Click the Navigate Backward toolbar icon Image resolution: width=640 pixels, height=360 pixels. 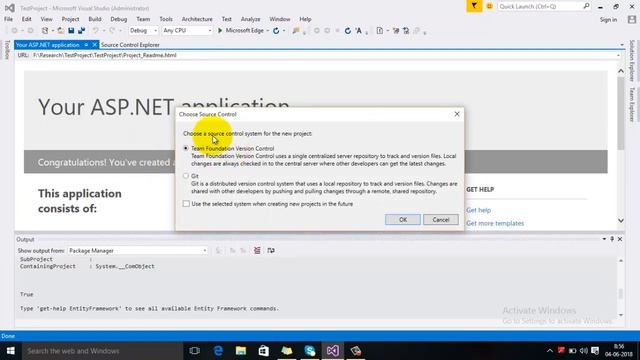click(x=15, y=31)
